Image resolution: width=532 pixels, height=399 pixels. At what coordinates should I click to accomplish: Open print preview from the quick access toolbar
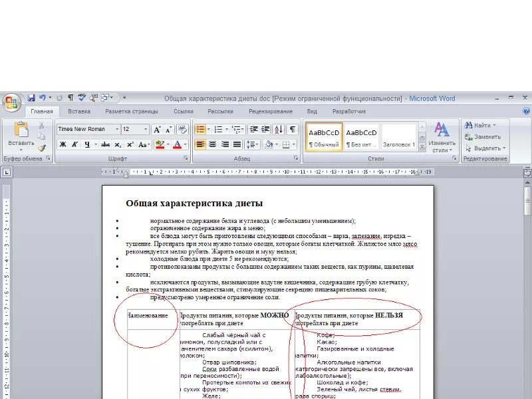tap(93, 98)
